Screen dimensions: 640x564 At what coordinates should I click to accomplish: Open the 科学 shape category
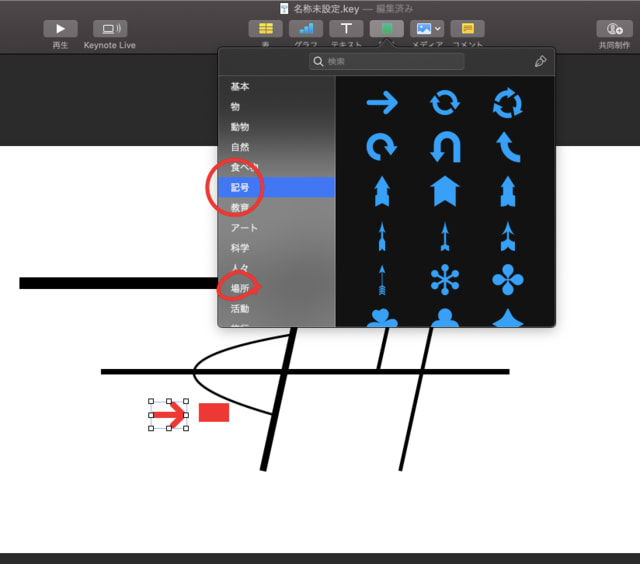pyautogui.click(x=240, y=248)
